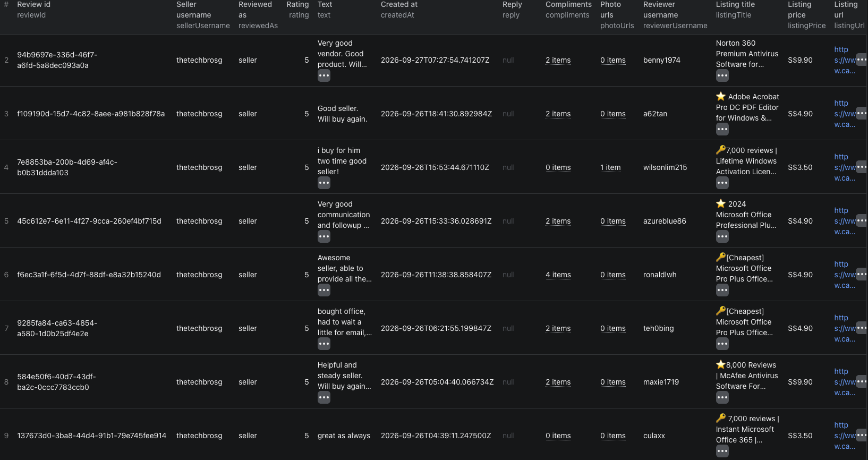
Task: Expand 2024 Microsoft Office Professional listing title
Action: [x=722, y=237]
